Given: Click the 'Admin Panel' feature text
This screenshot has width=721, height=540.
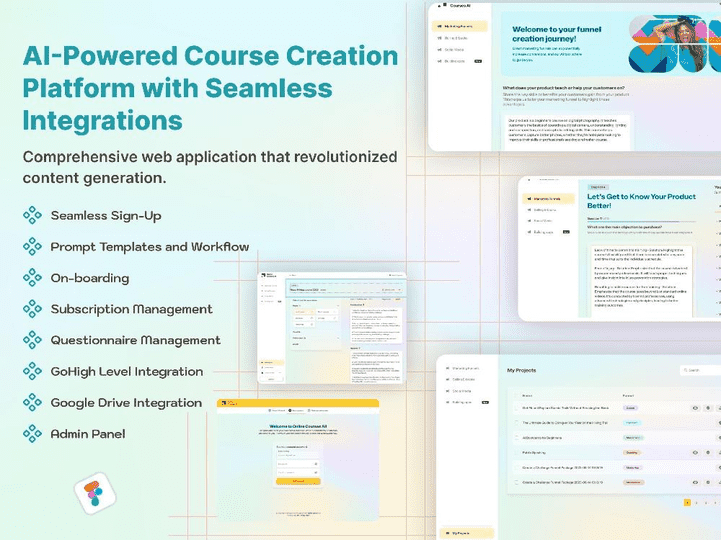Looking at the screenshot, I should [88, 434].
